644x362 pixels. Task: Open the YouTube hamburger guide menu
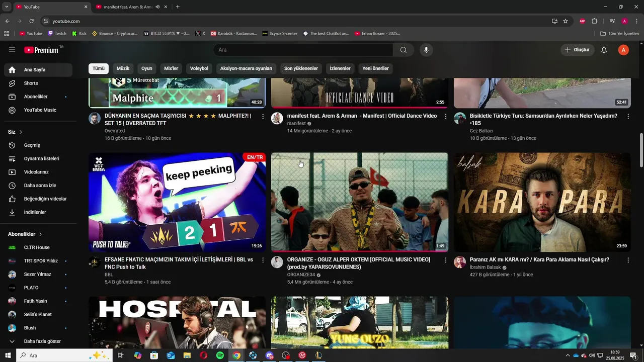(x=12, y=50)
